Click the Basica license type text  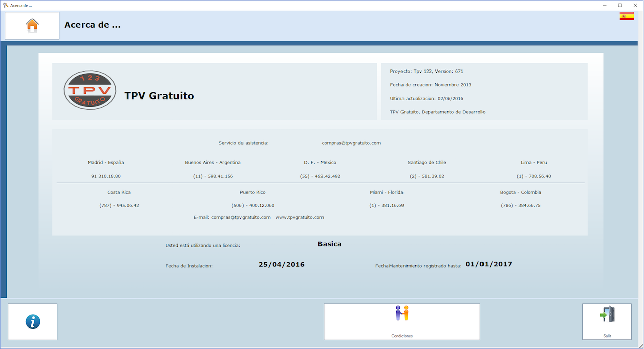pos(330,244)
